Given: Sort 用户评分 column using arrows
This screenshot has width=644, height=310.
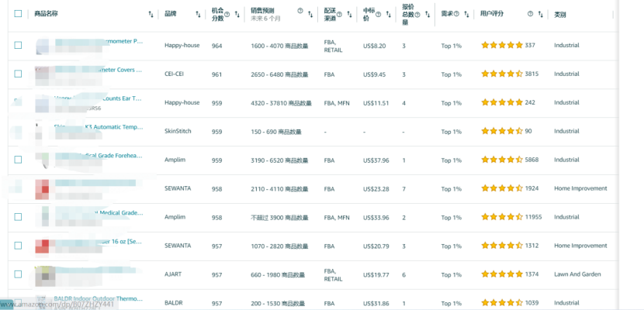Looking at the screenshot, I should click(541, 14).
